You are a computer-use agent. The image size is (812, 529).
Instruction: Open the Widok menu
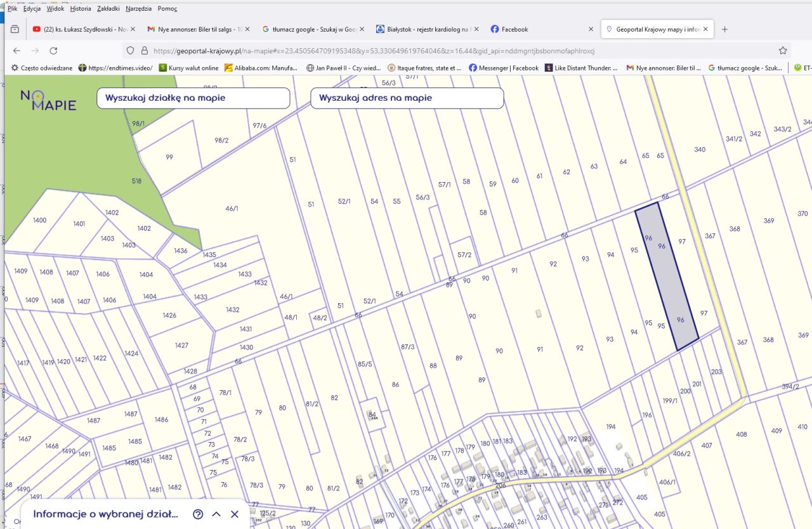point(55,9)
